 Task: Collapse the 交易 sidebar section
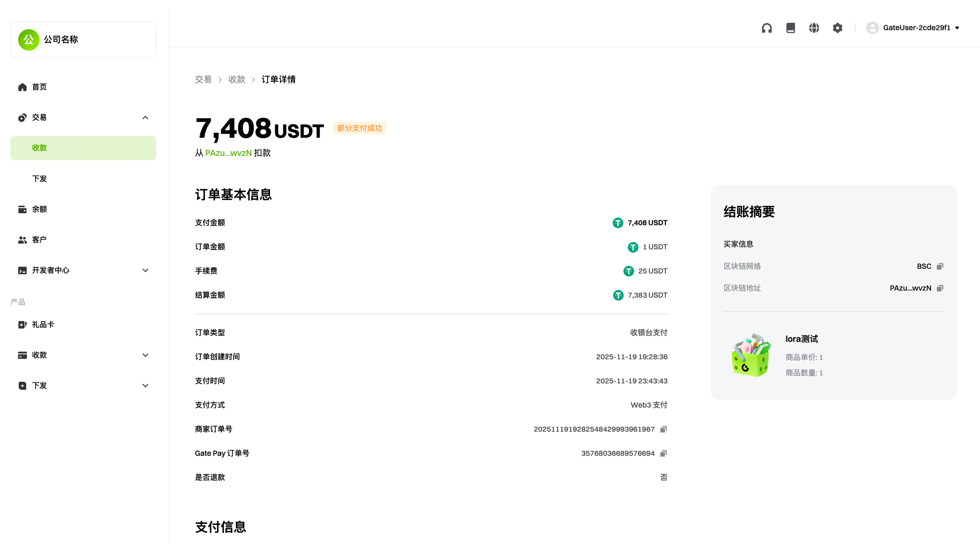(145, 118)
